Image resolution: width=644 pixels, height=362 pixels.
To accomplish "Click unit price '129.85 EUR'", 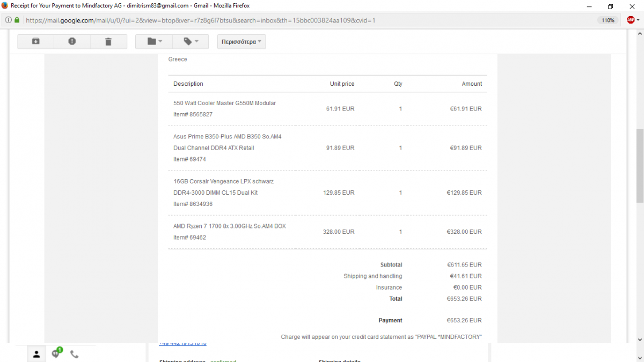I will (x=339, y=193).
